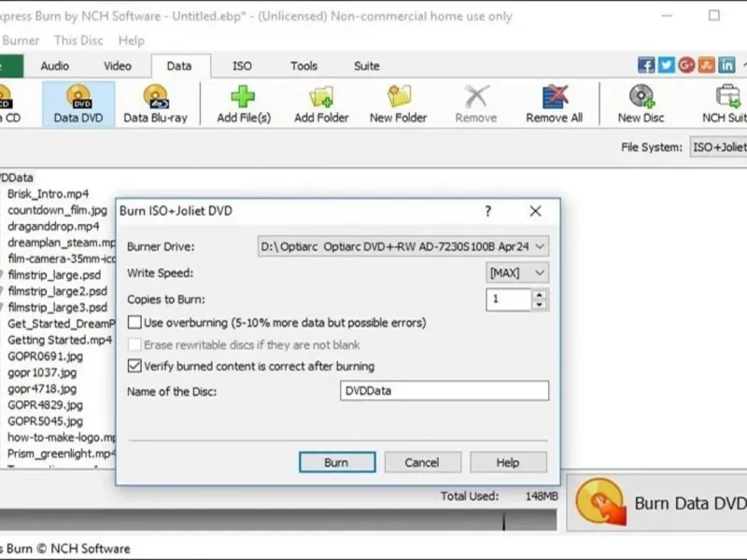
Task: Open the Facebook share icon
Action: 646,65
